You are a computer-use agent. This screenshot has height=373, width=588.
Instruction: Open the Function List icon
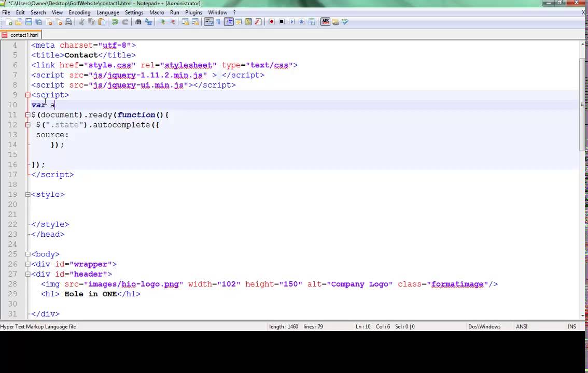point(258,22)
